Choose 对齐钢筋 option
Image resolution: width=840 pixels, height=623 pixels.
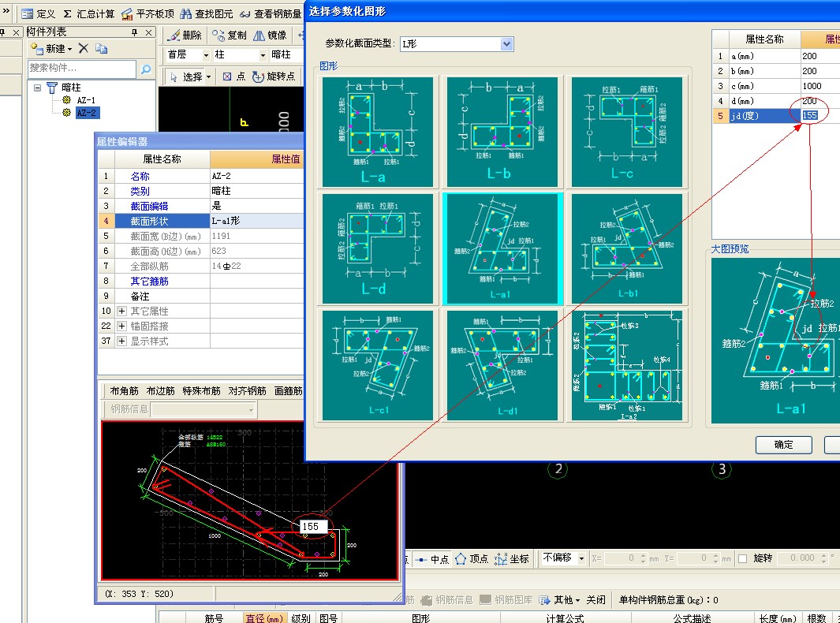tap(247, 391)
